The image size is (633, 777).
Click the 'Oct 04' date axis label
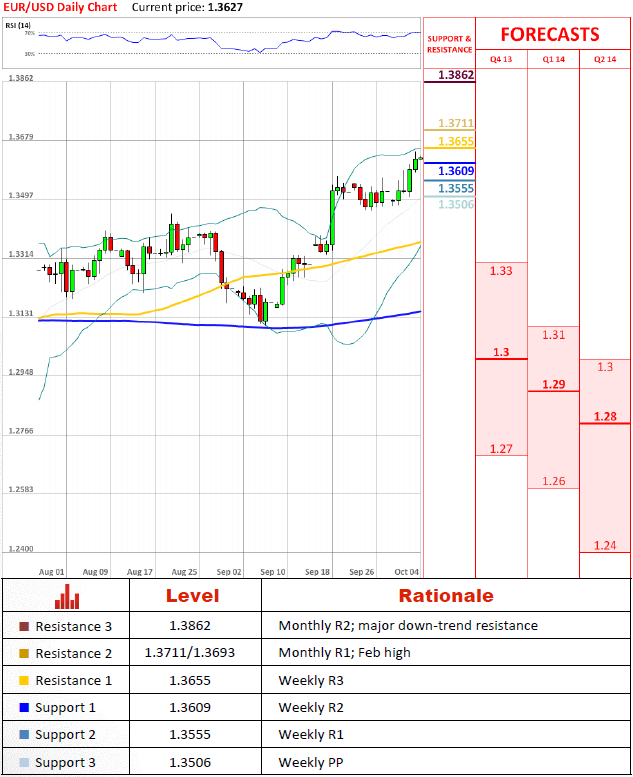tap(406, 572)
